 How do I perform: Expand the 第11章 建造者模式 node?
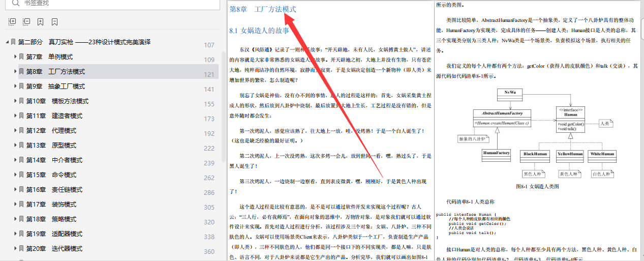point(15,116)
